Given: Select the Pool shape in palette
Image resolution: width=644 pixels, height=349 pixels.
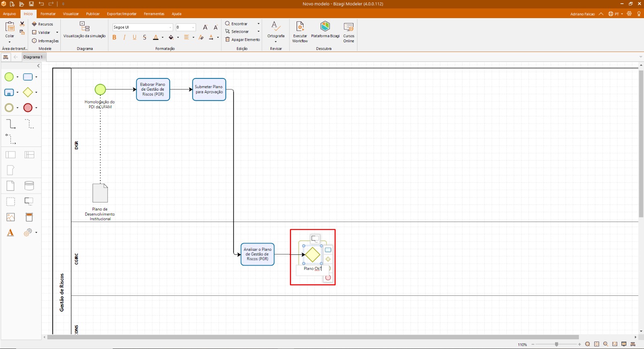Looking at the screenshot, I should point(10,155).
